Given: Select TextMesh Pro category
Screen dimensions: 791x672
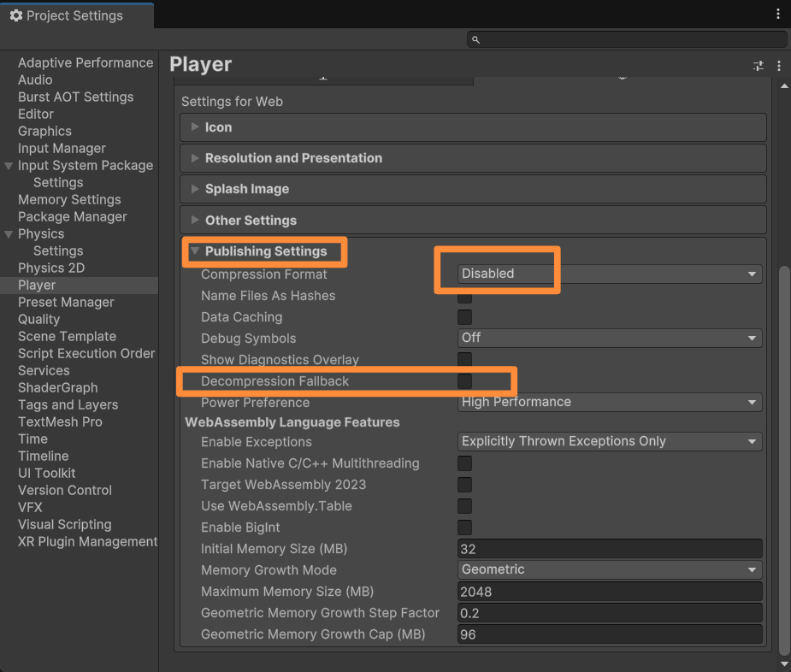Looking at the screenshot, I should point(60,421).
